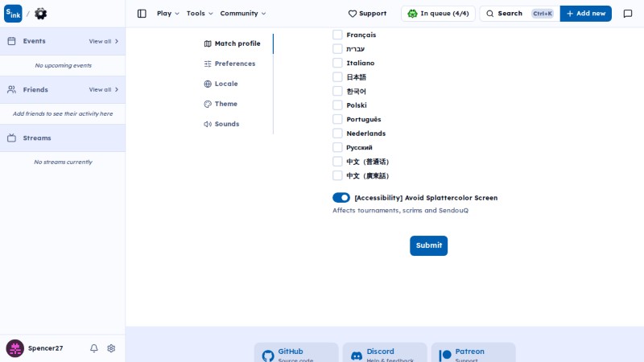Click the Theme palette icon
This screenshot has width=644, height=362.
[208, 104]
